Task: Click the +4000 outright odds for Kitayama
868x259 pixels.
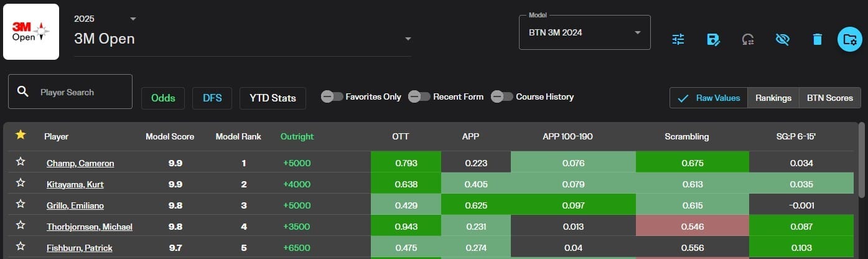Action: (x=296, y=184)
